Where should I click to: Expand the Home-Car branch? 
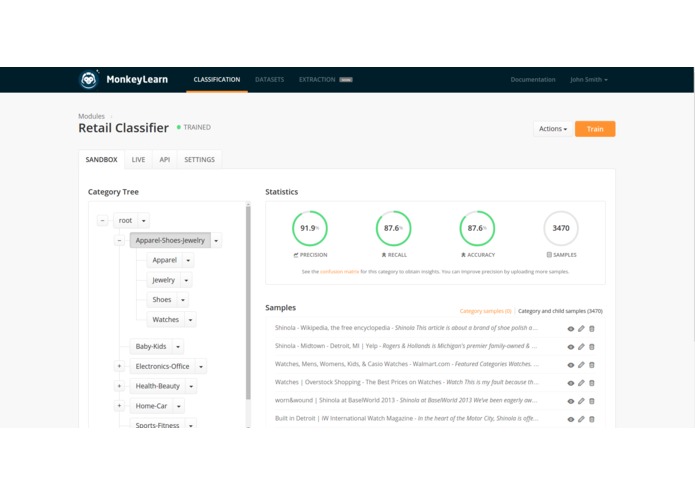click(x=119, y=405)
